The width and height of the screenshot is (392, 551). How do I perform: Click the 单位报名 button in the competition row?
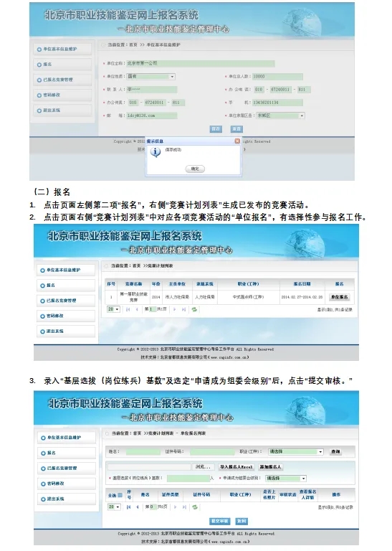pyautogui.click(x=340, y=297)
